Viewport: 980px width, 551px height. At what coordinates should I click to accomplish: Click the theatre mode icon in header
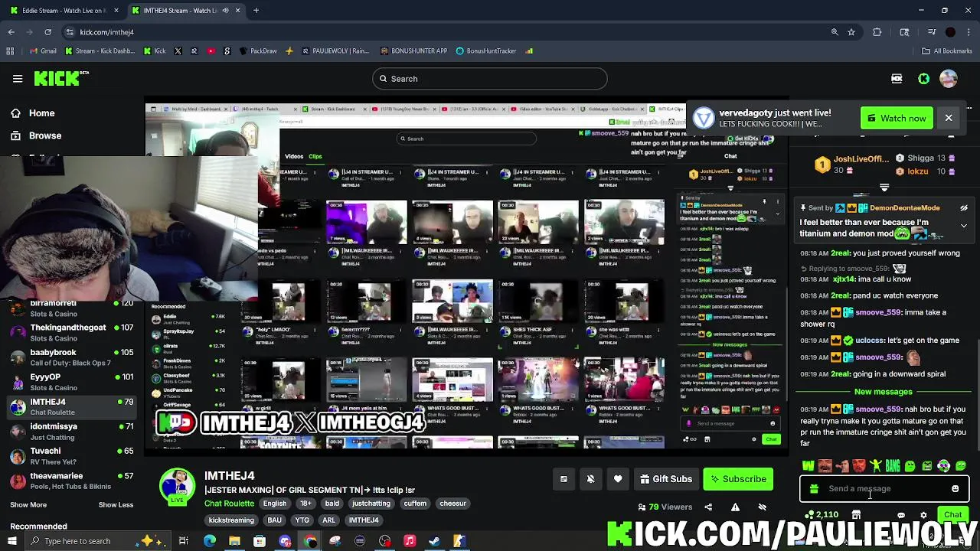tap(897, 78)
